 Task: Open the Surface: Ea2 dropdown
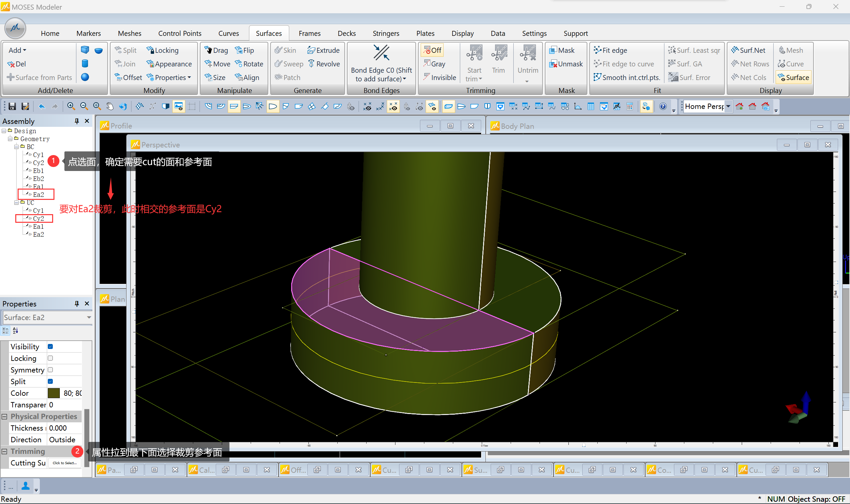click(89, 317)
